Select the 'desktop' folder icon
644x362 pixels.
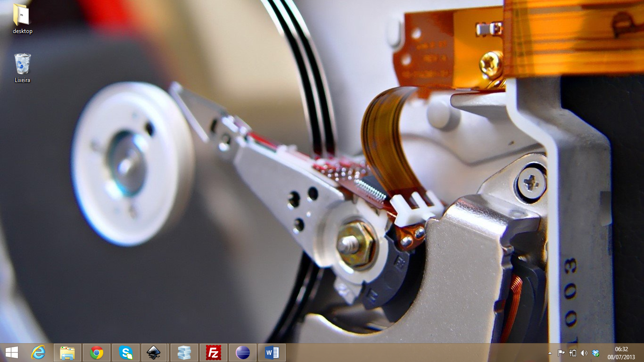click(x=22, y=18)
